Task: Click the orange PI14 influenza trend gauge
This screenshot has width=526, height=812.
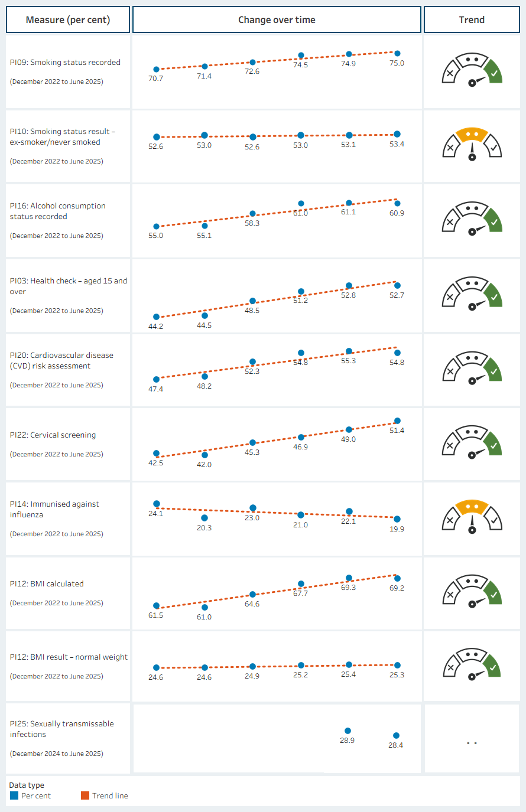Action: pos(472,517)
